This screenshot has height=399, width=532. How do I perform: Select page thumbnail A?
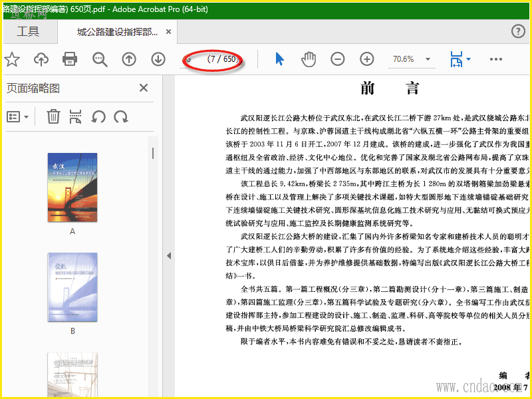coord(72,188)
